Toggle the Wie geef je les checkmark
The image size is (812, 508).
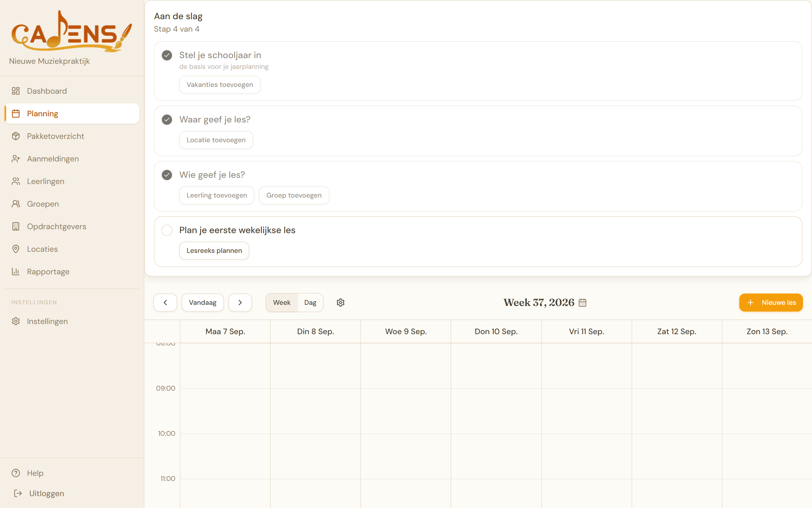[x=167, y=175]
